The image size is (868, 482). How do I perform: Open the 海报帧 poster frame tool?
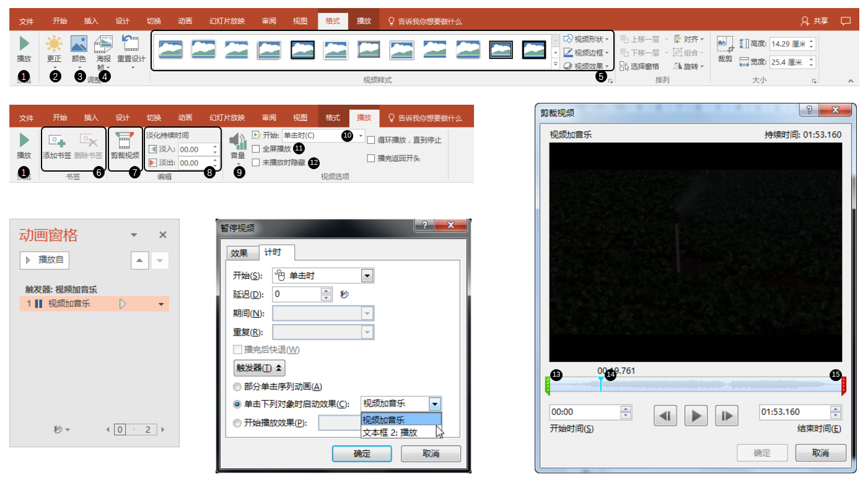[103, 51]
